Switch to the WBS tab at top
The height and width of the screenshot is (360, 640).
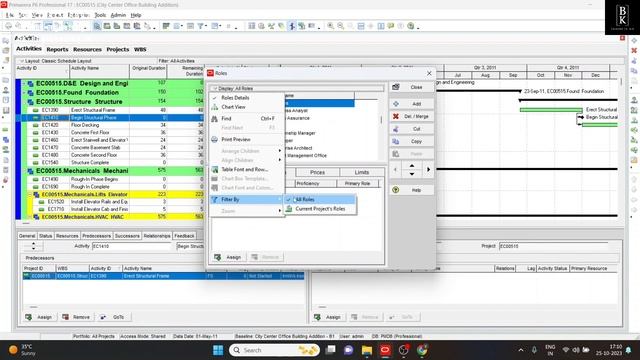(140, 49)
